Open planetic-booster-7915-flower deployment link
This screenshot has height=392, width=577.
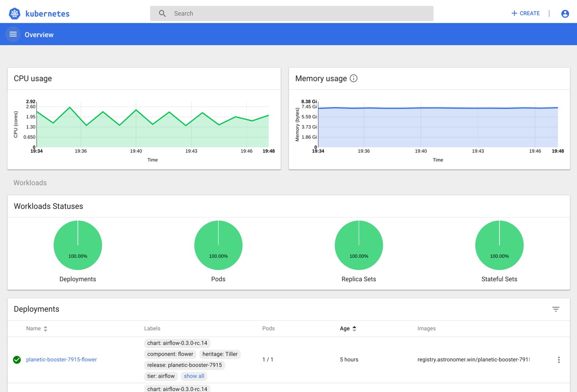click(x=61, y=360)
